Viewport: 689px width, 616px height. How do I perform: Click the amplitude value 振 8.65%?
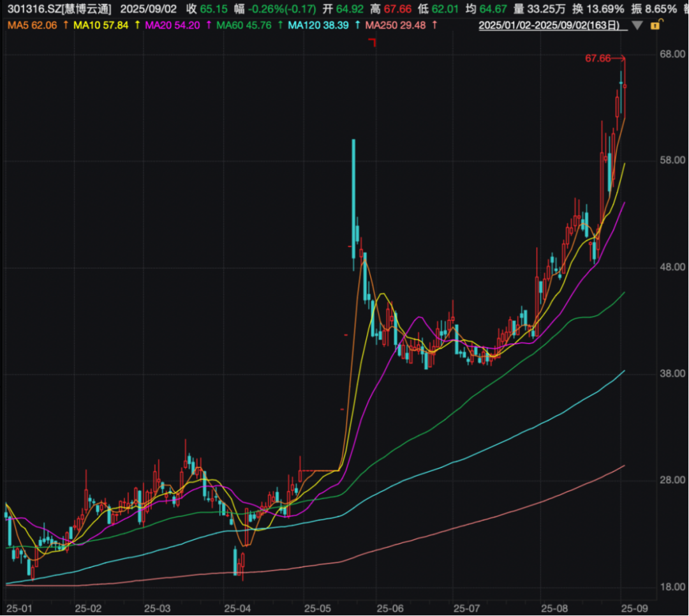click(x=654, y=9)
